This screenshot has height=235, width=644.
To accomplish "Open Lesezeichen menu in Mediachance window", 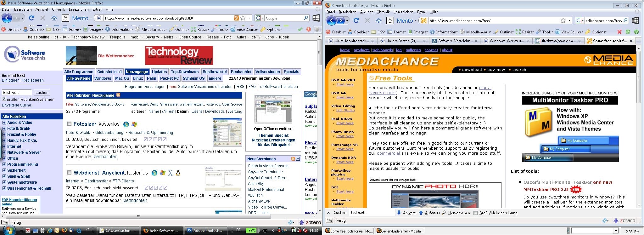I will (x=403, y=12).
